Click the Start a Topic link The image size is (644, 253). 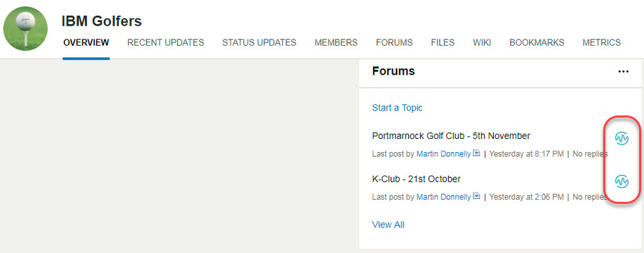coord(397,108)
